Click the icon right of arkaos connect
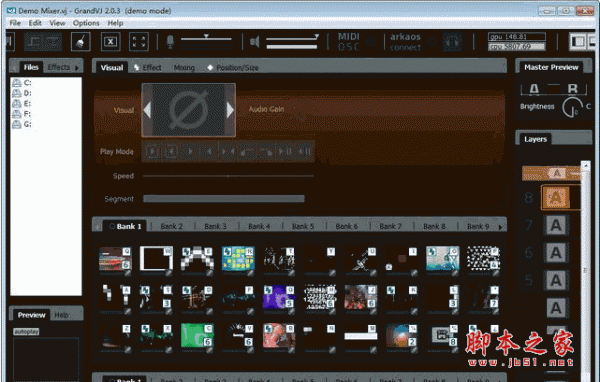Viewport: 600px width, 382px height. [452, 42]
